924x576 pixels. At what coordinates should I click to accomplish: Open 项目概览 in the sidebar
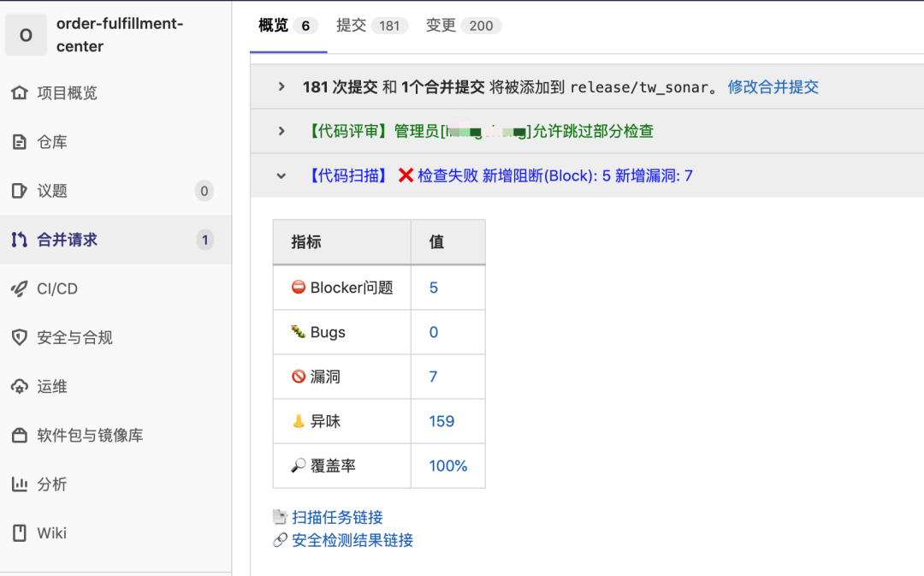tap(115, 92)
